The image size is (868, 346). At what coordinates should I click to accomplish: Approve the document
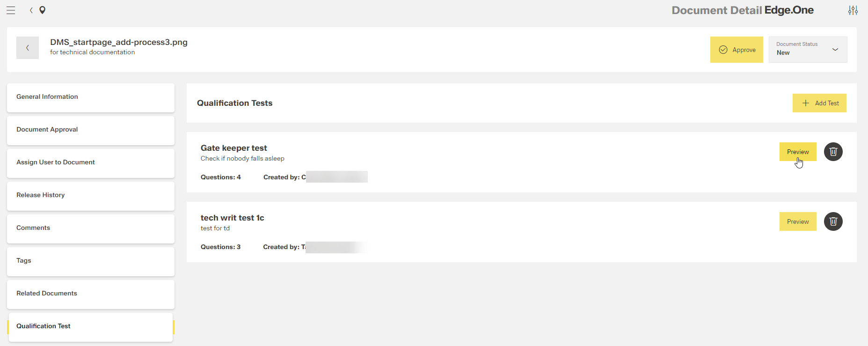point(737,50)
